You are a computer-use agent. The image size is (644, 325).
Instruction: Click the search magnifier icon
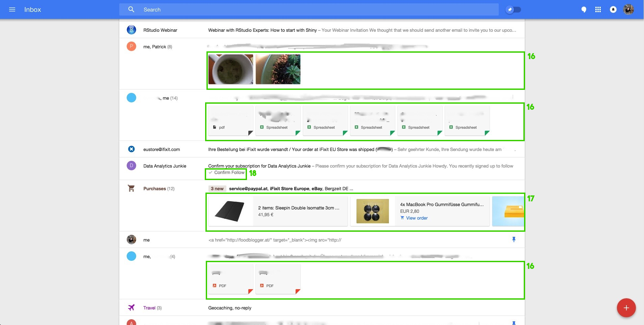point(131,9)
